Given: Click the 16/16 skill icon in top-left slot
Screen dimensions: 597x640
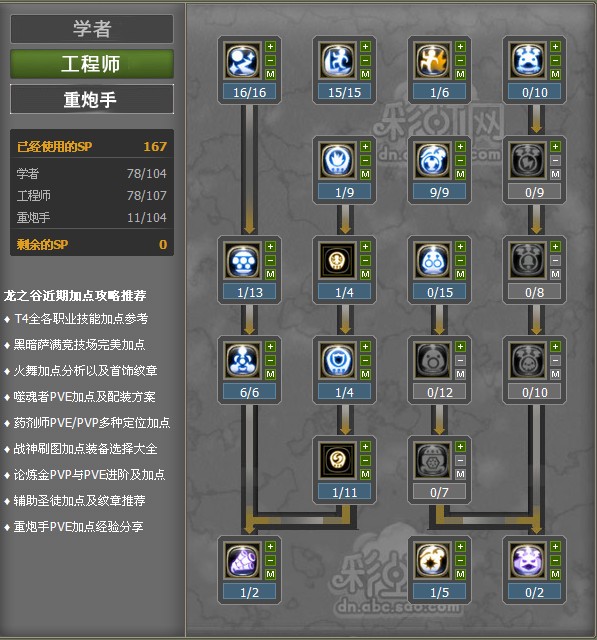Looking at the screenshot, I should point(243,60).
